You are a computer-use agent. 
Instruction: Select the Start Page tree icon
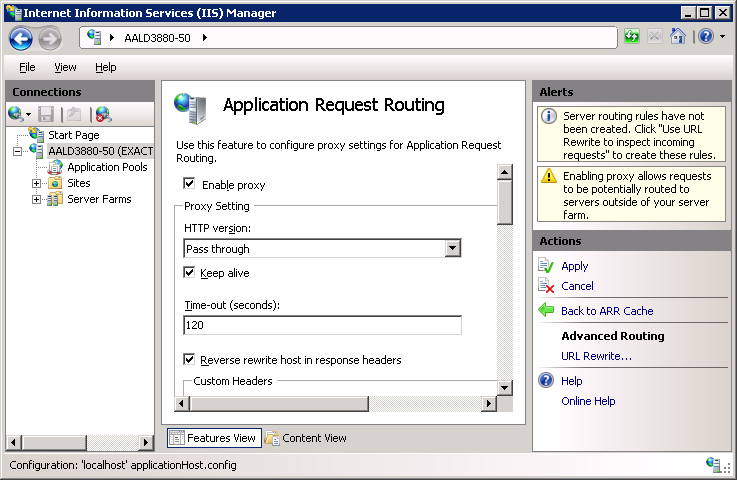[x=36, y=134]
